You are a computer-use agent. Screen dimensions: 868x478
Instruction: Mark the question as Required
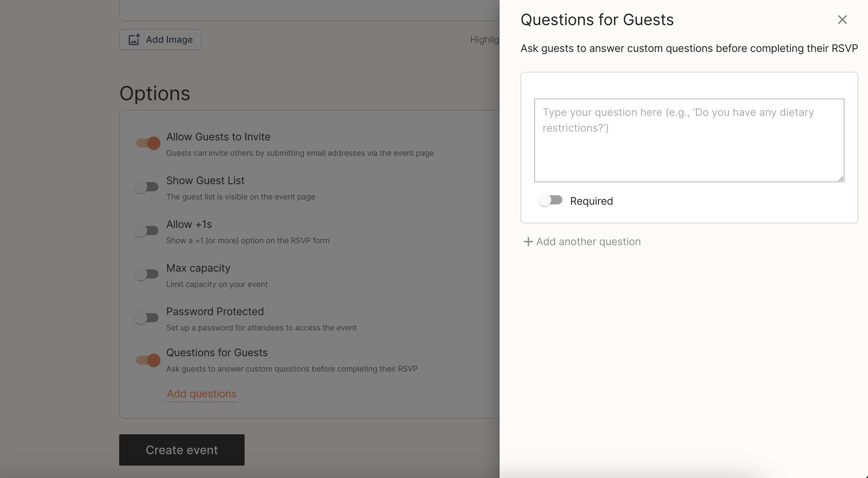(550, 201)
